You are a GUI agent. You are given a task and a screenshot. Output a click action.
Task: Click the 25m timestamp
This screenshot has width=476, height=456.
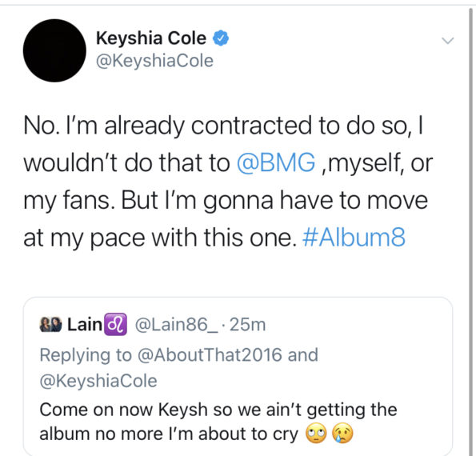[248, 325]
